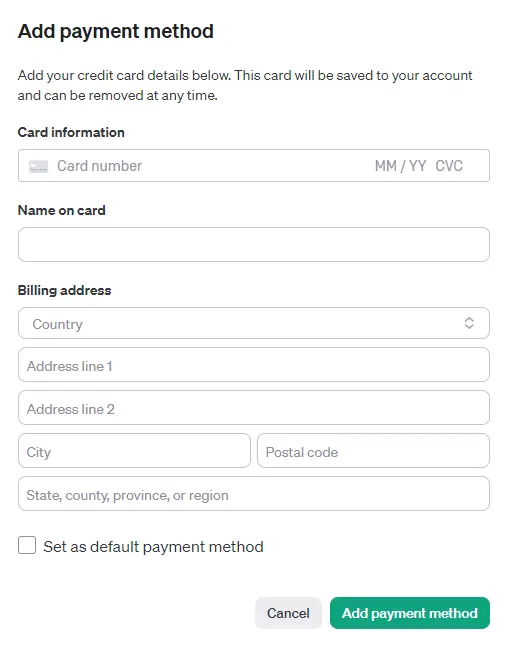509x647 pixels.
Task: Select the CVC security code field
Action: [x=449, y=166]
